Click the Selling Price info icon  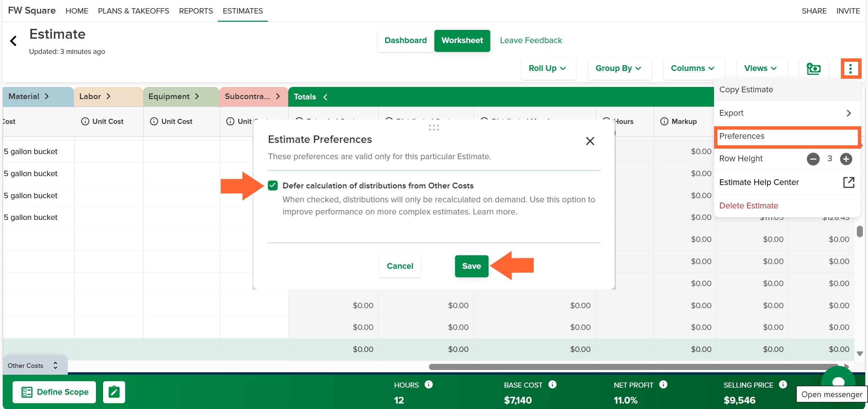point(783,385)
